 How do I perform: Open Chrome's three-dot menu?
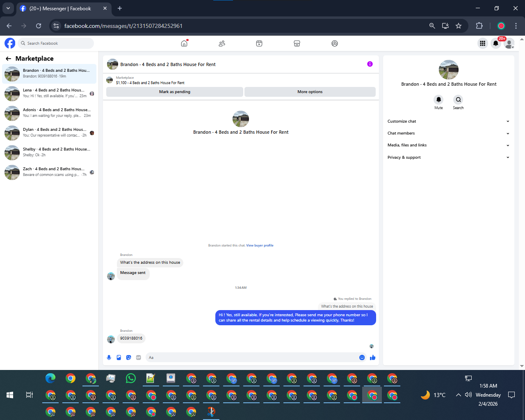pyautogui.click(x=516, y=26)
